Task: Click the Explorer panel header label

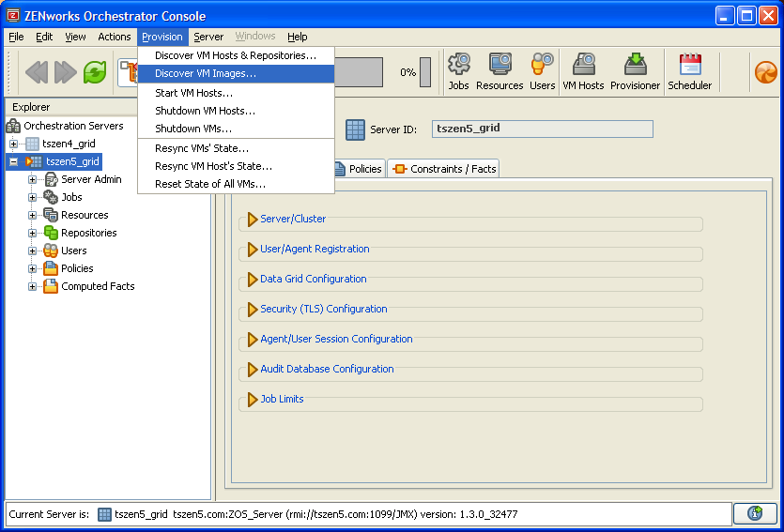Action: (31, 107)
